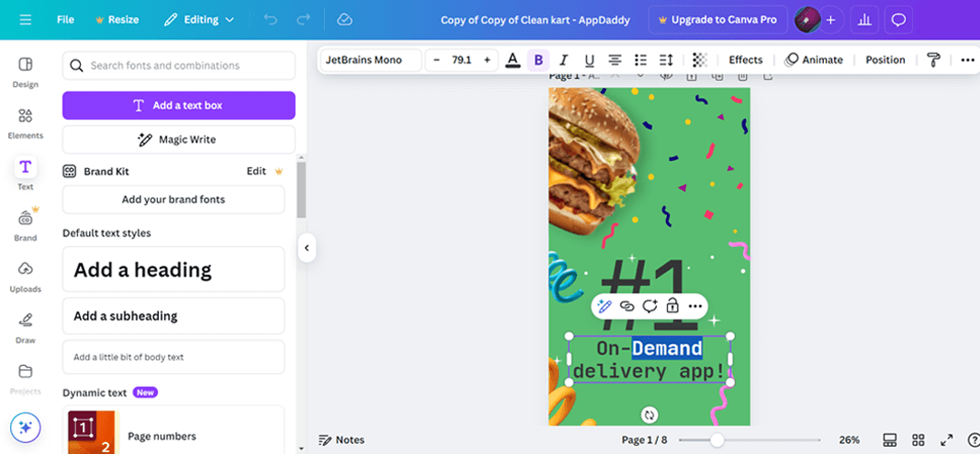This screenshot has width=980, height=454.
Task: Click the font size value 79.1
Action: (x=461, y=60)
